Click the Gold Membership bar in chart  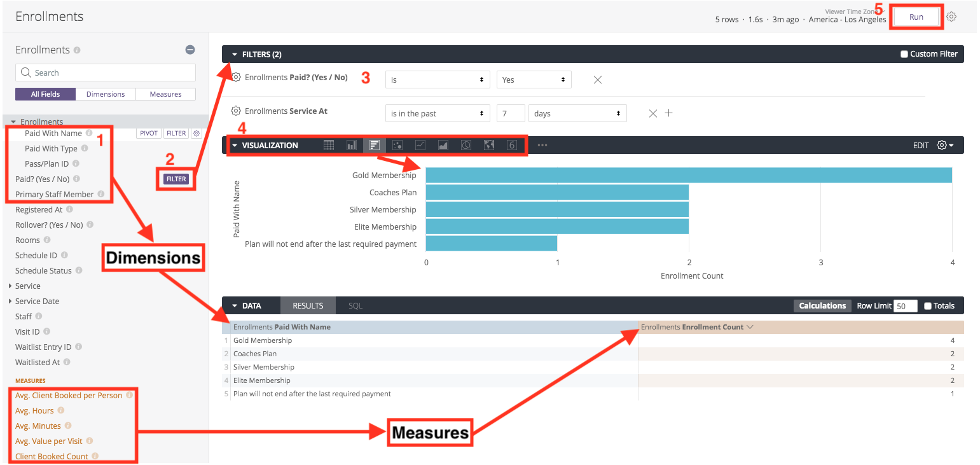pos(688,175)
